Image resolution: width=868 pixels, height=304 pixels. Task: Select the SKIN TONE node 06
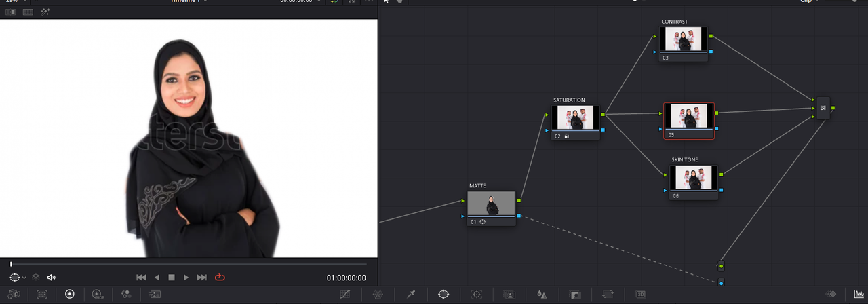(x=694, y=183)
